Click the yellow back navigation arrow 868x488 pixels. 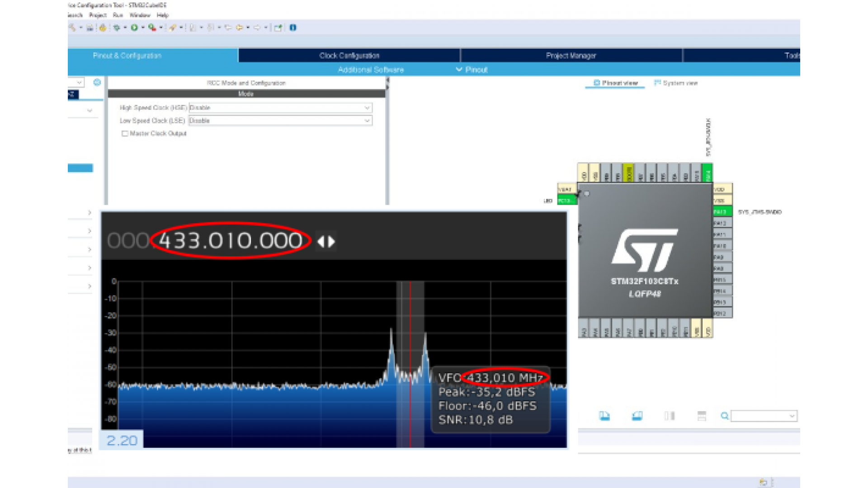pyautogui.click(x=239, y=28)
